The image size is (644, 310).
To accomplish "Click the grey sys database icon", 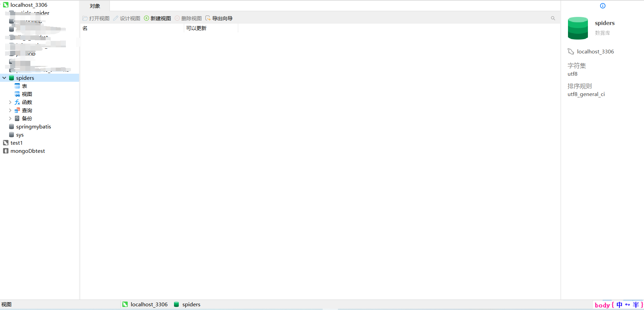I will [x=11, y=135].
